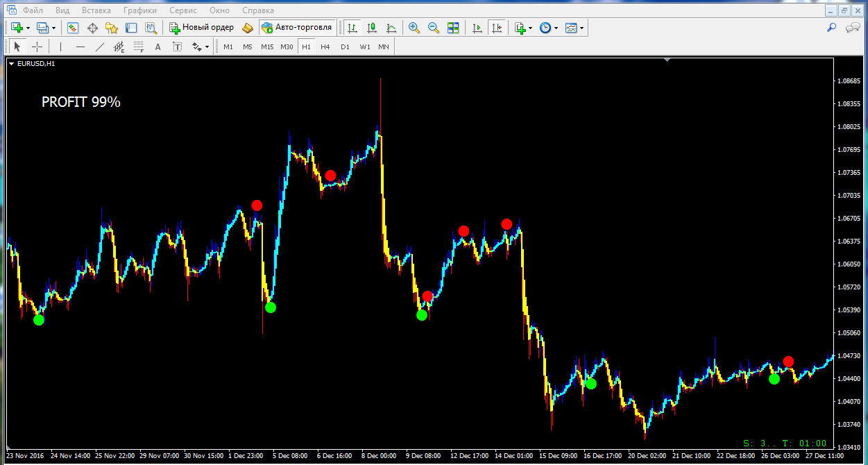This screenshot has height=465, width=868.
Task: Switch chart to candlesticks display
Action: (x=372, y=28)
